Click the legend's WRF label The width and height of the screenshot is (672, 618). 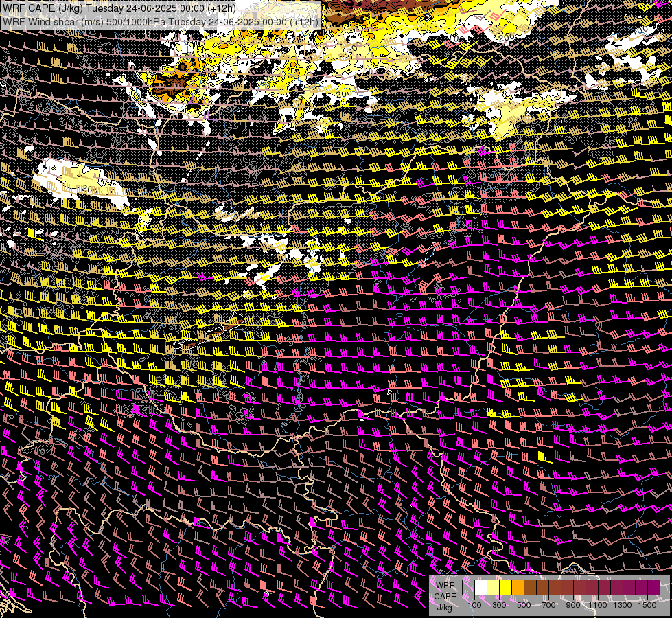(x=445, y=586)
